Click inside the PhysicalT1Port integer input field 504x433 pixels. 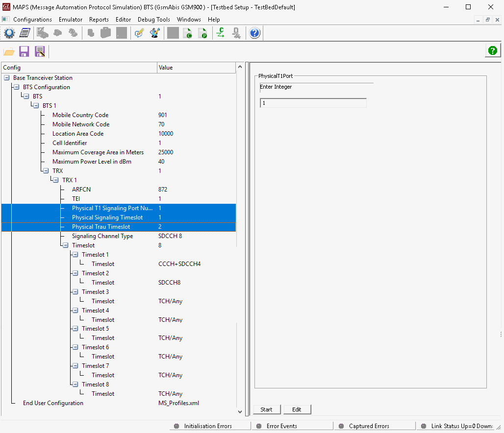(313, 103)
